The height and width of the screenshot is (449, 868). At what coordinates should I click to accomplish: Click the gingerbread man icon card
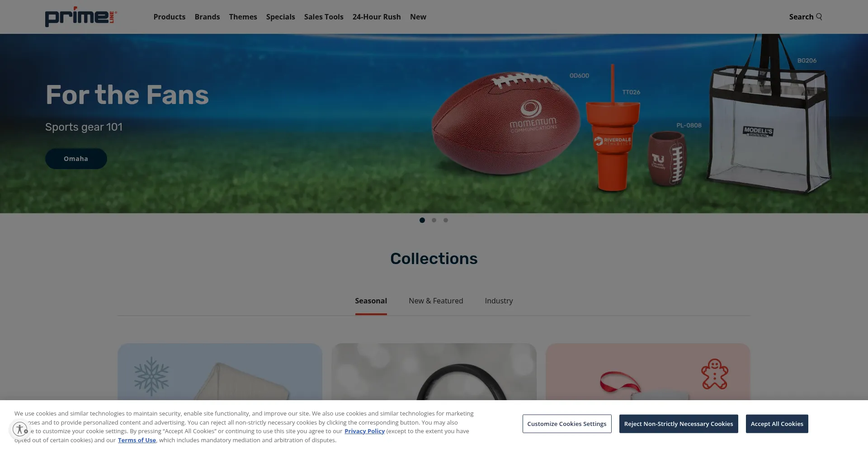click(x=648, y=372)
